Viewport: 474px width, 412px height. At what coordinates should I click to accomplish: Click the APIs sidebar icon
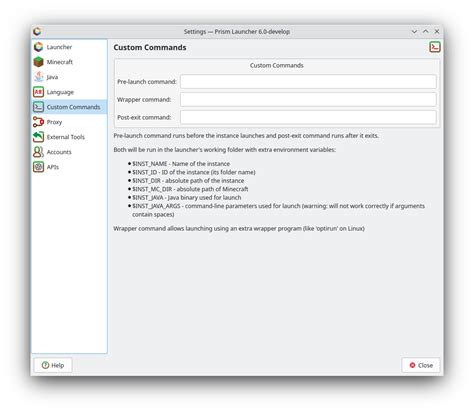tap(38, 167)
